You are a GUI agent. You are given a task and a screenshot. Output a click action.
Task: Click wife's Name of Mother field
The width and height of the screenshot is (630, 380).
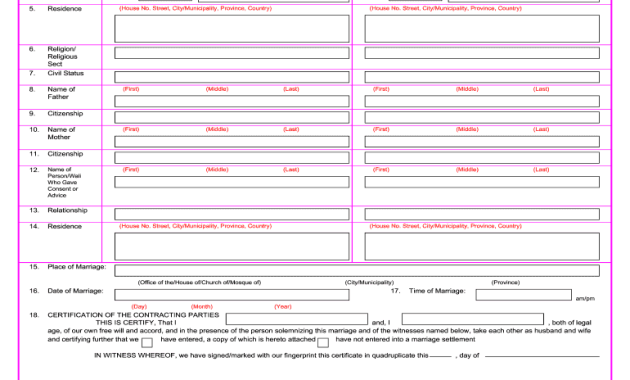482,141
